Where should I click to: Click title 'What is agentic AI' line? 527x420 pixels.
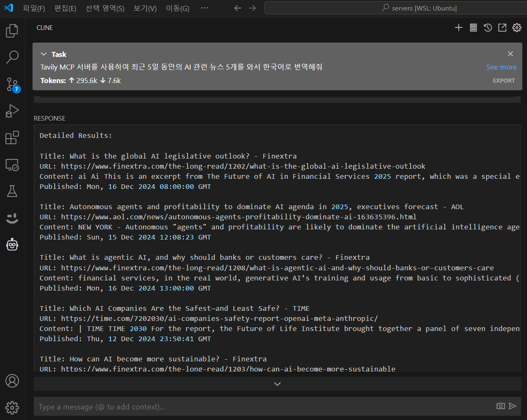point(205,257)
